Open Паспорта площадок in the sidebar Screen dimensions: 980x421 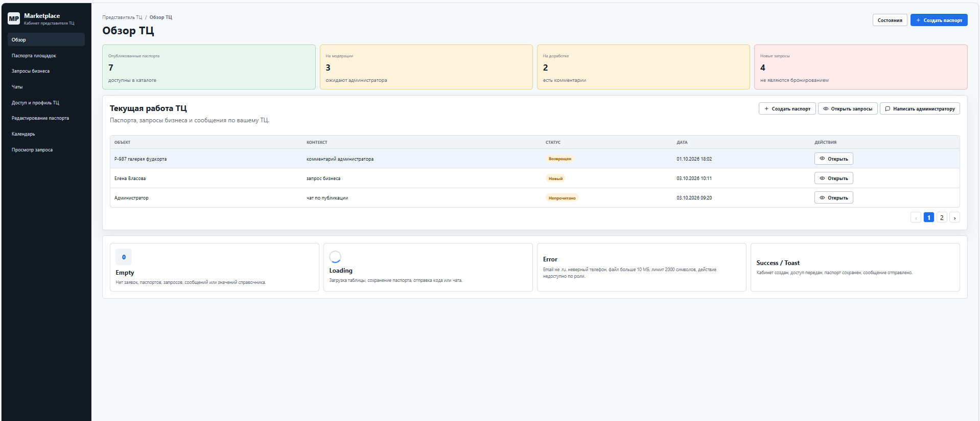46,55
